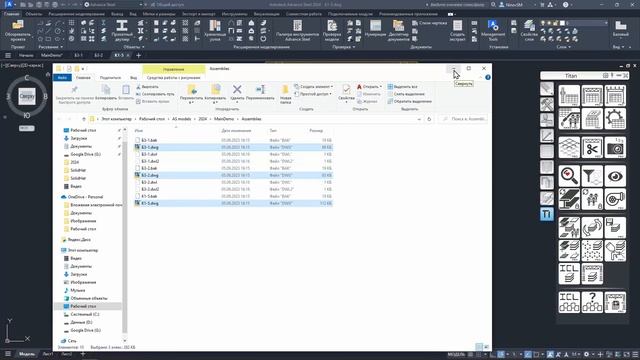Click Select all (Выделить все) in Explorer
This screenshot has width=640, height=360.
click(402, 87)
